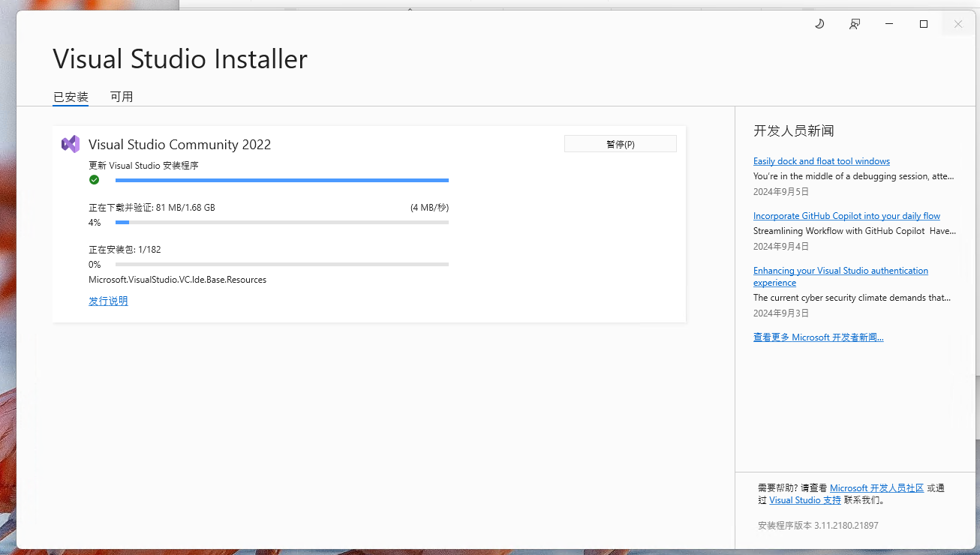Click the 4% download progress bar
This screenshot has height=555, width=980.
pyautogui.click(x=282, y=222)
